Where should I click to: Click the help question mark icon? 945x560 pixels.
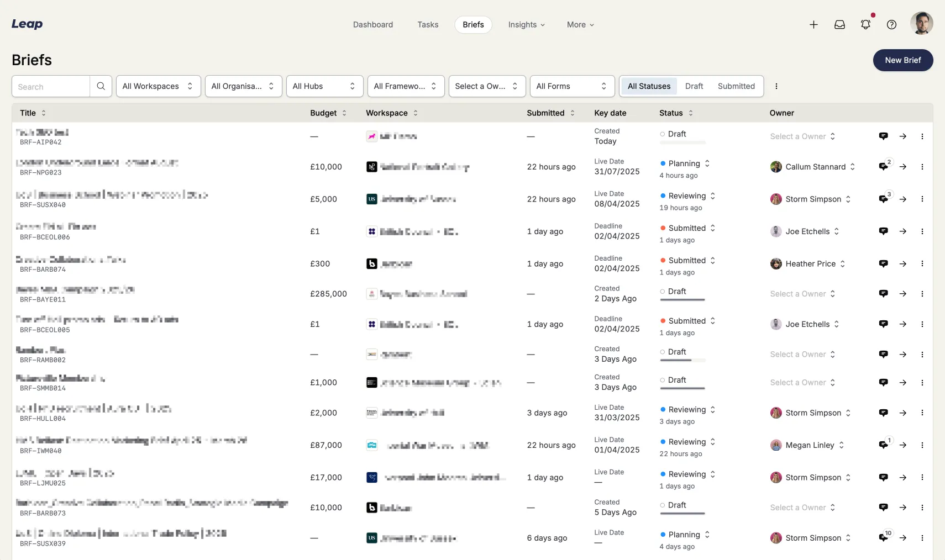pos(891,25)
